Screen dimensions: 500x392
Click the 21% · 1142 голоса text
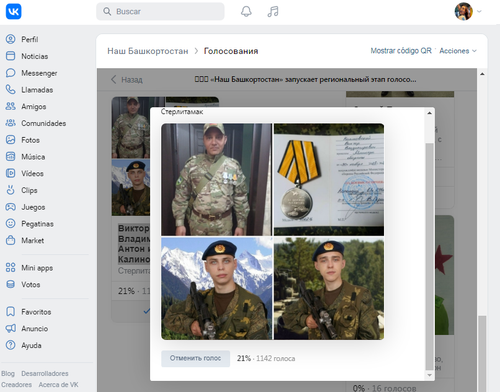(266, 358)
